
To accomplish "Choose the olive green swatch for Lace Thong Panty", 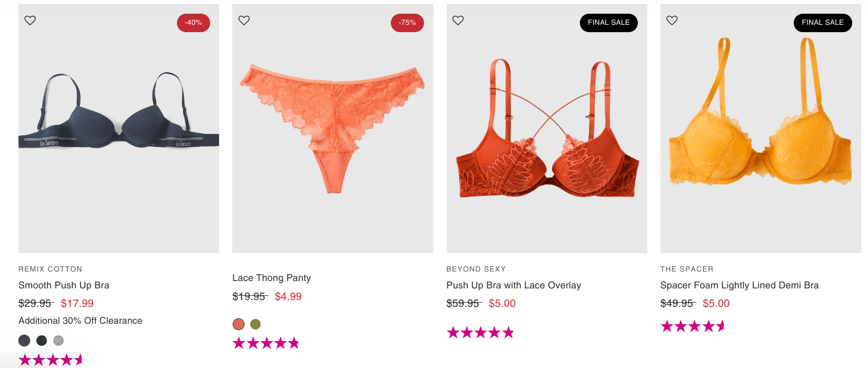I will click(x=255, y=324).
